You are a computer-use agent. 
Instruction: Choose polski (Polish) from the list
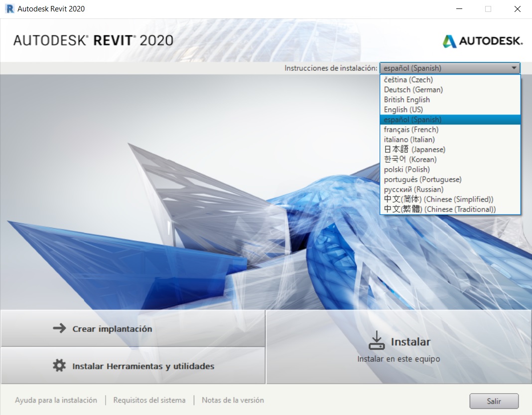(450, 170)
